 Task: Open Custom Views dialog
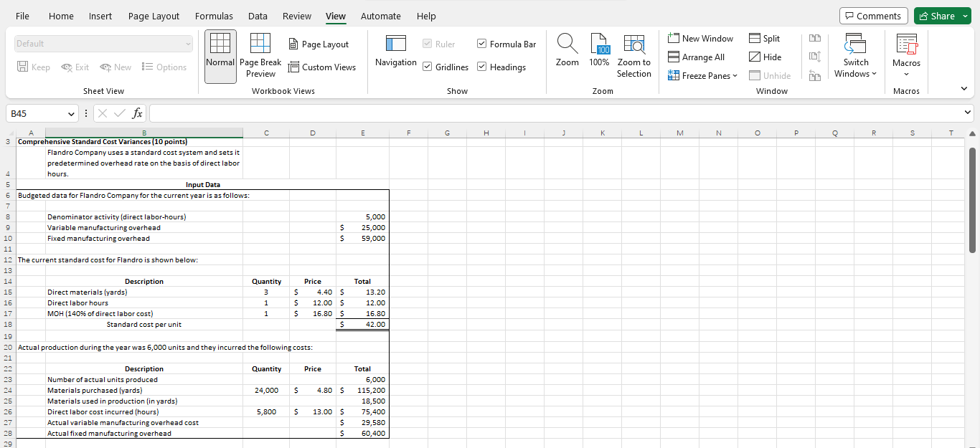tap(323, 67)
